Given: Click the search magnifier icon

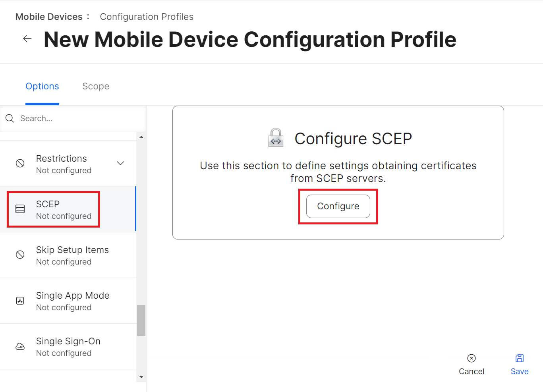Looking at the screenshot, I should coord(10,118).
